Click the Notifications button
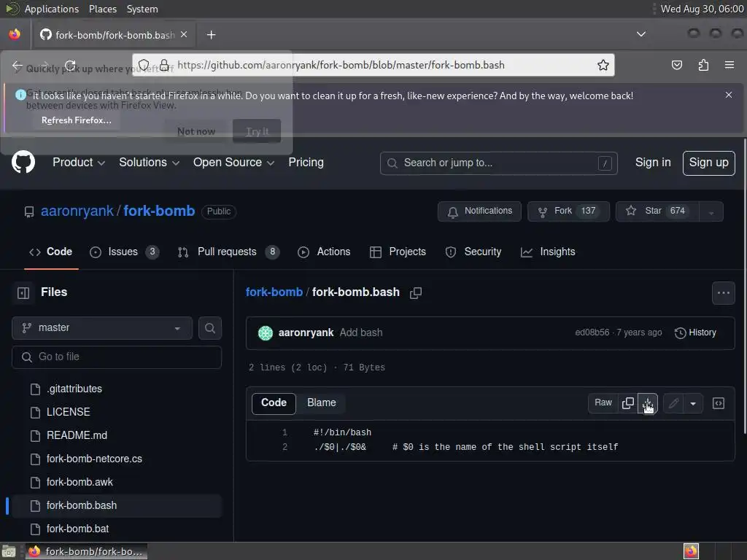The height and width of the screenshot is (560, 747). pyautogui.click(x=479, y=211)
